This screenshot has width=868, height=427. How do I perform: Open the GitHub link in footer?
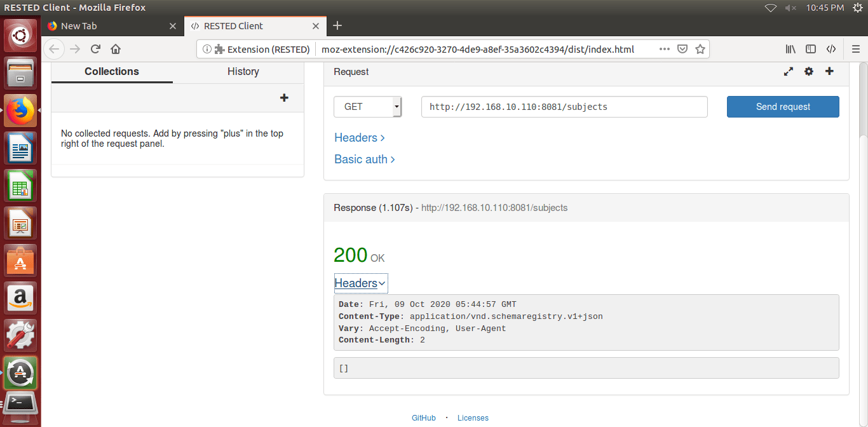[x=424, y=418]
